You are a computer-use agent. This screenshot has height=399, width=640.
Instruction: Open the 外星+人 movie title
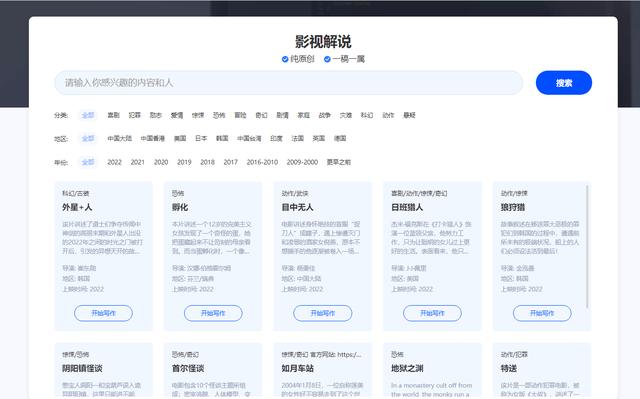pyautogui.click(x=77, y=207)
